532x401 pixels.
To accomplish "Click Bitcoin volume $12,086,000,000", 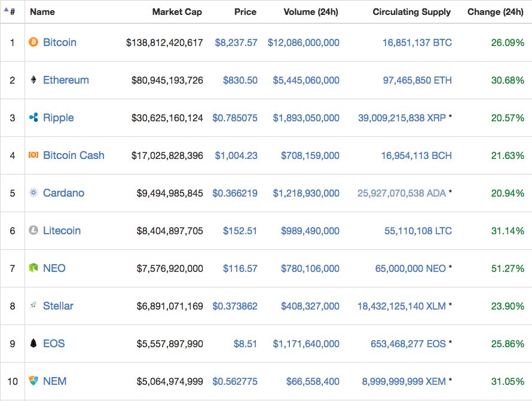I will pyautogui.click(x=303, y=43).
